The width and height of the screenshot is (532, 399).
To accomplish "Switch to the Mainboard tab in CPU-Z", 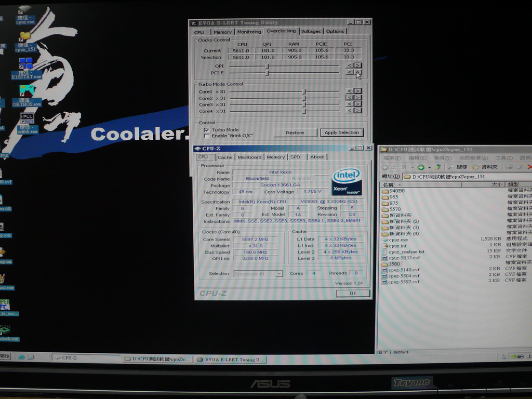I will pyautogui.click(x=249, y=157).
